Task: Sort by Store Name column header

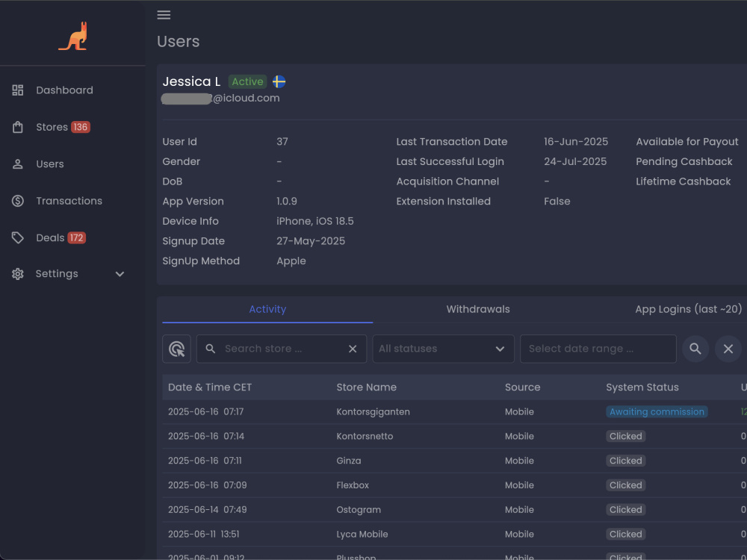Action: pyautogui.click(x=366, y=387)
